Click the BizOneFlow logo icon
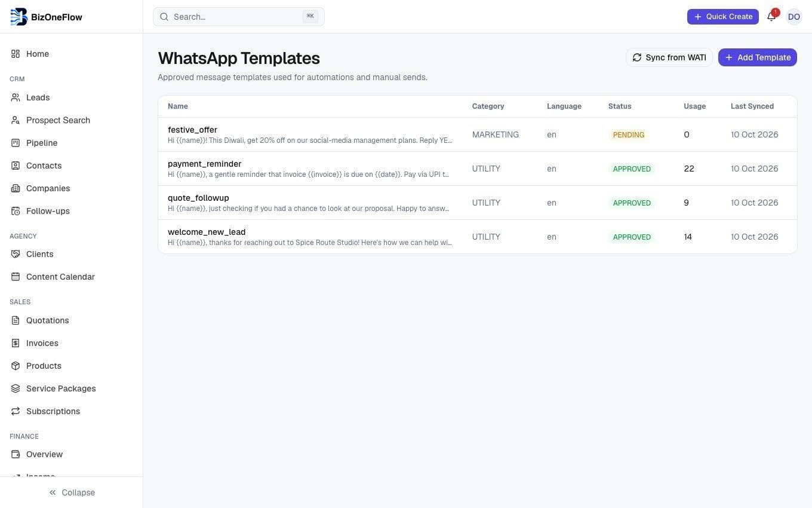The height and width of the screenshot is (508, 812). point(19,17)
